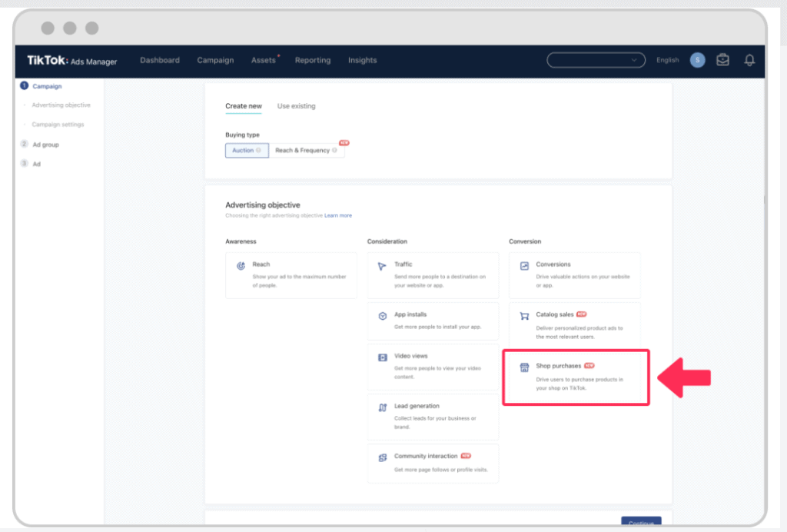The height and width of the screenshot is (532, 787).
Task: Click the Learn more link
Action: tap(338, 215)
